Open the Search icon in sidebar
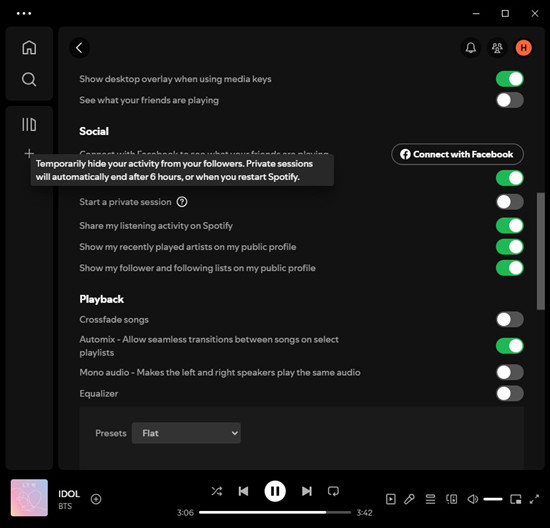The height and width of the screenshot is (528, 550). (x=29, y=79)
